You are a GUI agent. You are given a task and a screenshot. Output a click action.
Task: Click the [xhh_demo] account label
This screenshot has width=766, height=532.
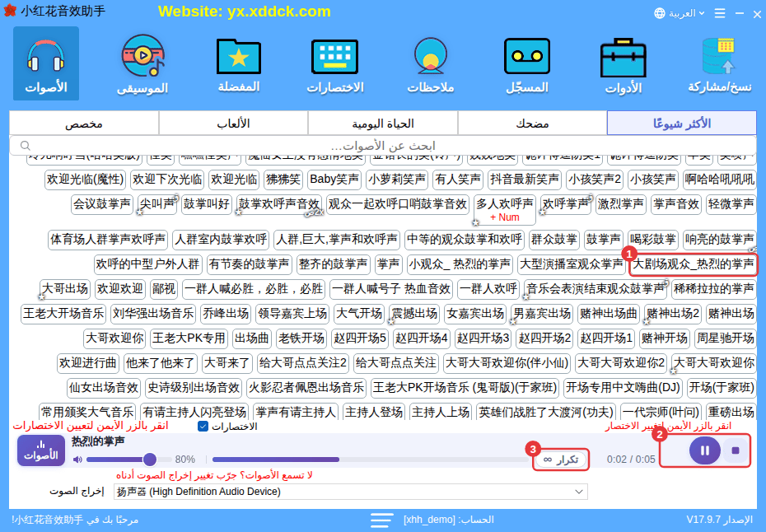tap(430, 520)
